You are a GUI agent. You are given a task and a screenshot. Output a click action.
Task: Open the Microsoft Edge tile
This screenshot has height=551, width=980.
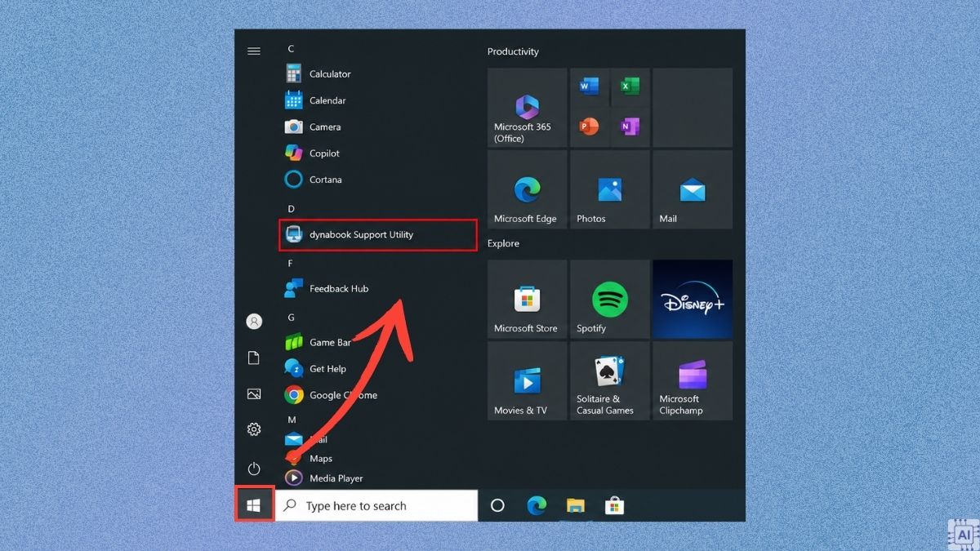(528, 189)
